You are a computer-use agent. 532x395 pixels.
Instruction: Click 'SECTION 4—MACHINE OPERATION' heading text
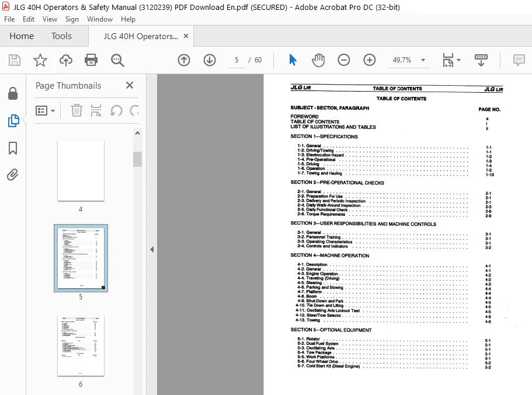point(330,256)
